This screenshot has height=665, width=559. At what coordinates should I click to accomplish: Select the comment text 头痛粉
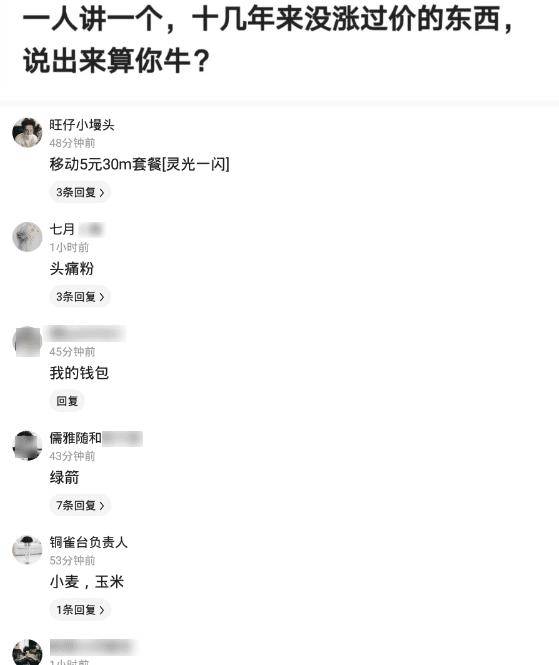(72, 268)
